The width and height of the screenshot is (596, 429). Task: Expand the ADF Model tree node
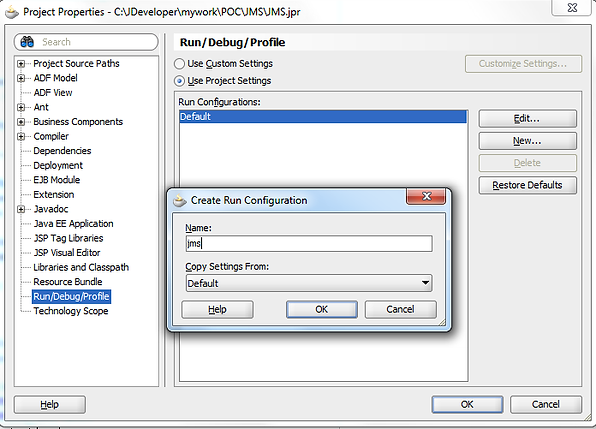tap(21, 78)
